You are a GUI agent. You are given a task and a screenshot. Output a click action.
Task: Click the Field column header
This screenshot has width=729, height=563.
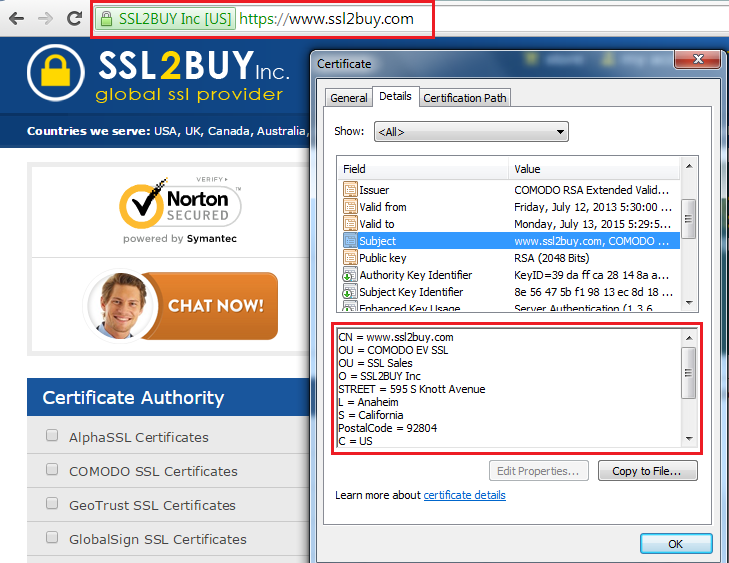[x=423, y=169]
